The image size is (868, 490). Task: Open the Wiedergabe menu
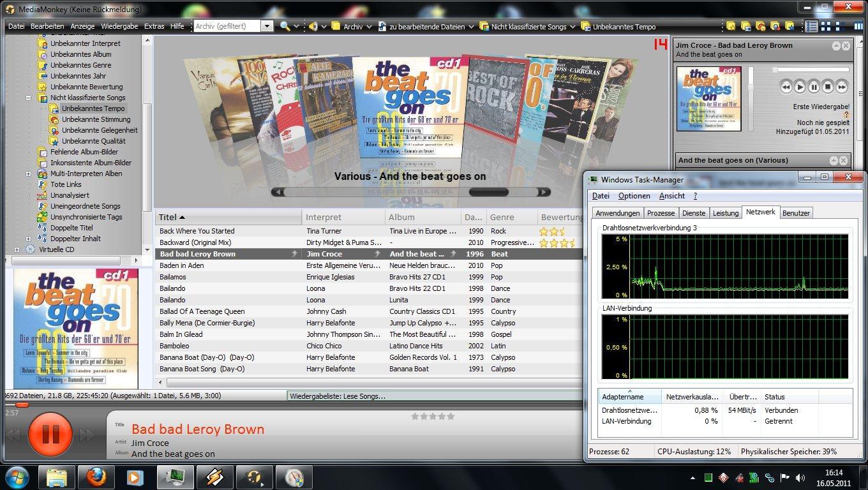pos(119,26)
